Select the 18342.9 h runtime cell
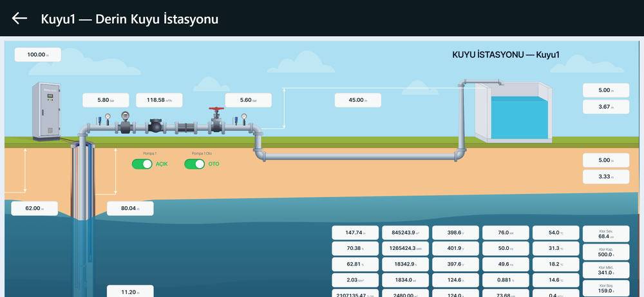 click(x=405, y=264)
